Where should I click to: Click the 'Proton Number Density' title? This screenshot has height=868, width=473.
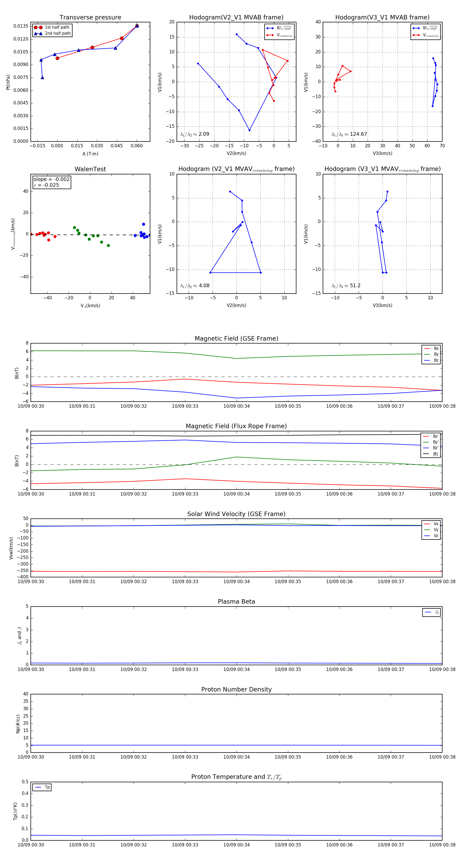pyautogui.click(x=236, y=689)
